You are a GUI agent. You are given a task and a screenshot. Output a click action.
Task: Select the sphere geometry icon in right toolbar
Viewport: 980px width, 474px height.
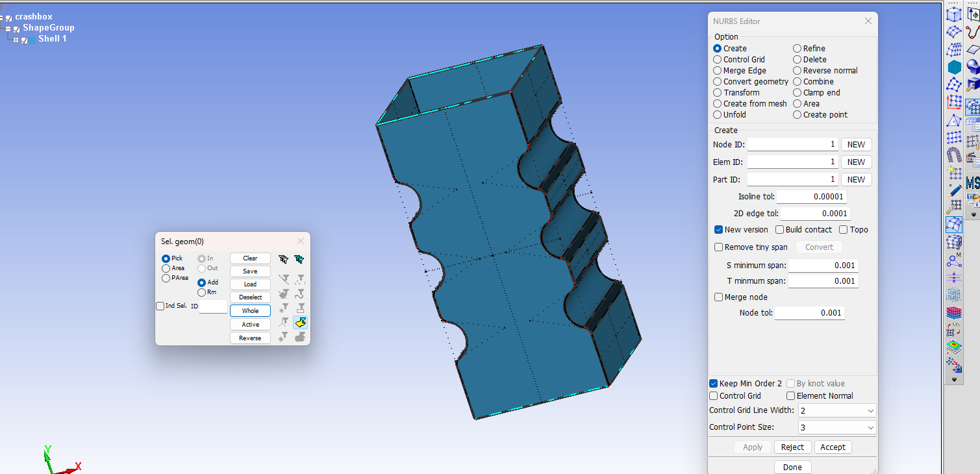972,64
